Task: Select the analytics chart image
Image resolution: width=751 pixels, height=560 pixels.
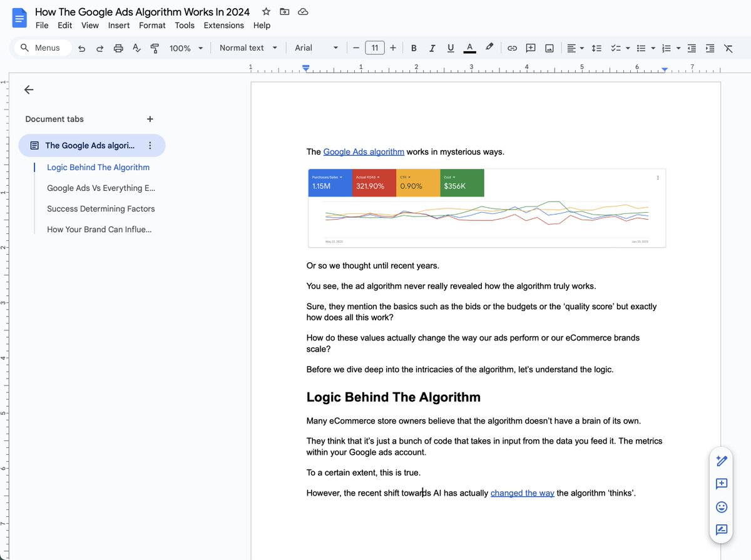Action: coord(487,208)
